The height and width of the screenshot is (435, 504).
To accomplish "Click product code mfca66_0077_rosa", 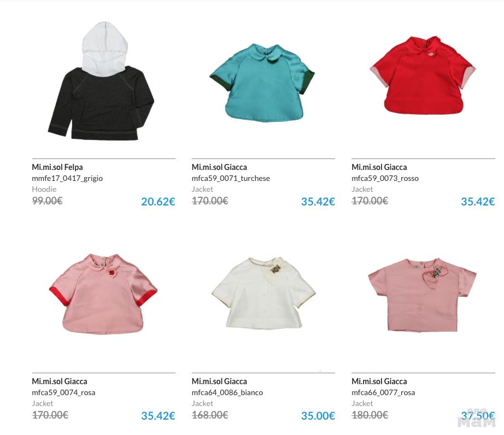I will (x=383, y=392).
